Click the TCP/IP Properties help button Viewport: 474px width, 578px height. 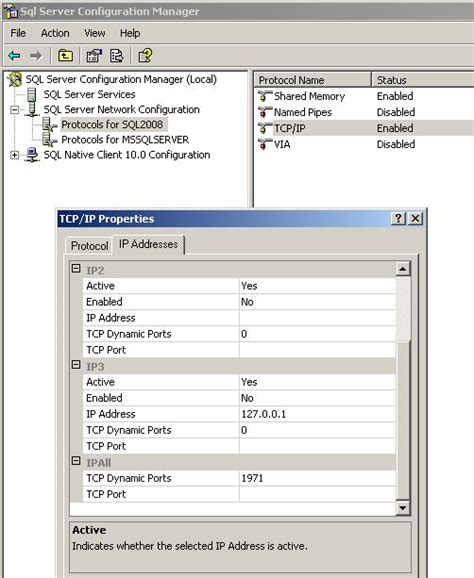click(x=398, y=219)
